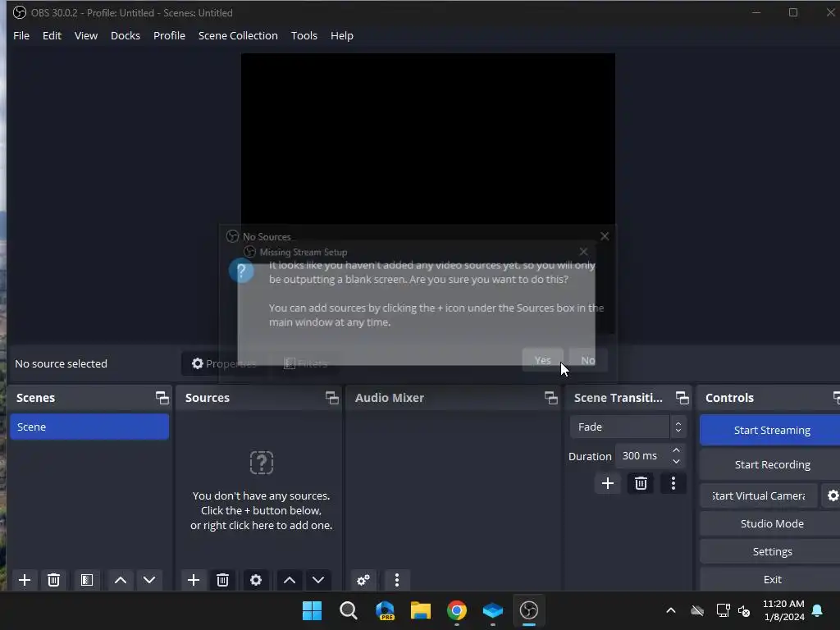Open the Fade transition dropdown
This screenshot has height=630, width=840.
628,427
